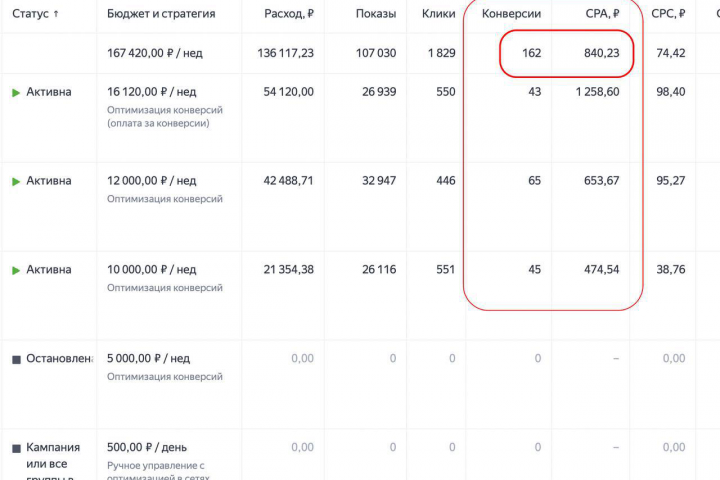Click strategy text (оплата за конверсии)
The image size is (720, 480).
click(x=158, y=123)
